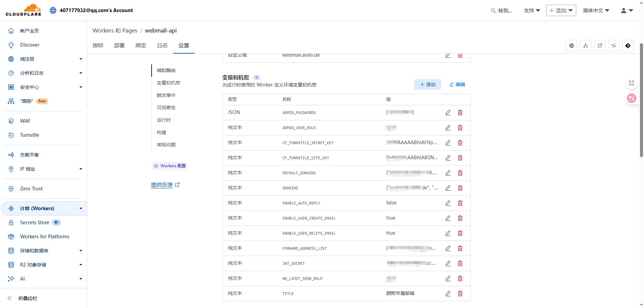Delete the TITLE variable using trash icon
644x308 pixels.
460,294
